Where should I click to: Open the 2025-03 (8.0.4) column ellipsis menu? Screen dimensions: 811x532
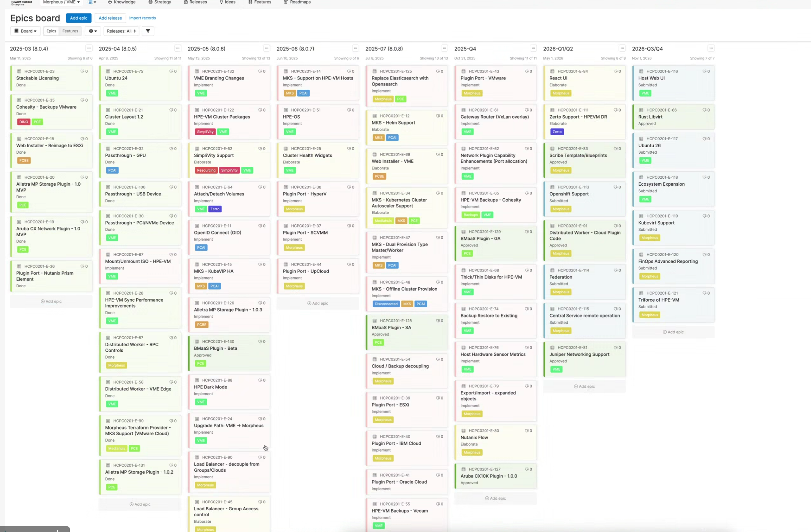(89, 48)
